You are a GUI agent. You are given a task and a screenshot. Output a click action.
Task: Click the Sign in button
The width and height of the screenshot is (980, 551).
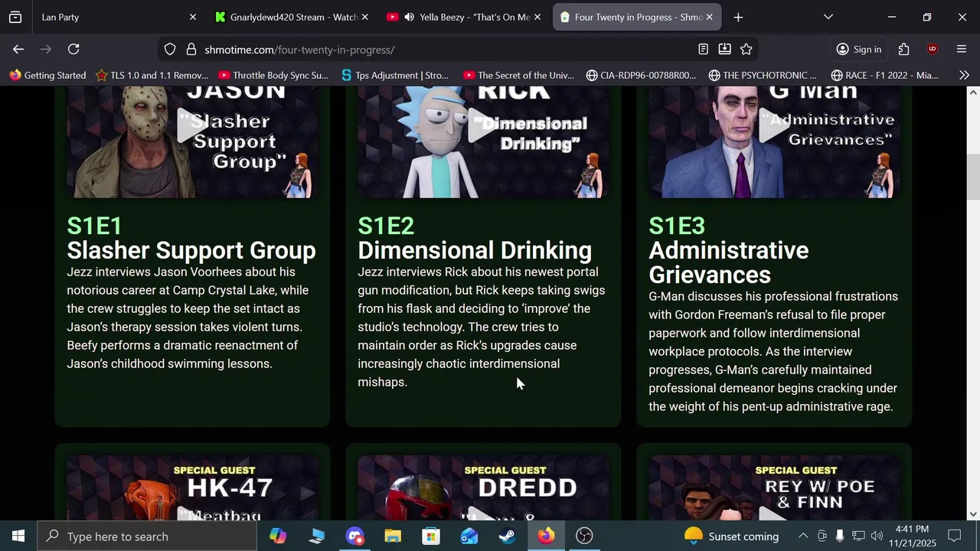click(859, 49)
